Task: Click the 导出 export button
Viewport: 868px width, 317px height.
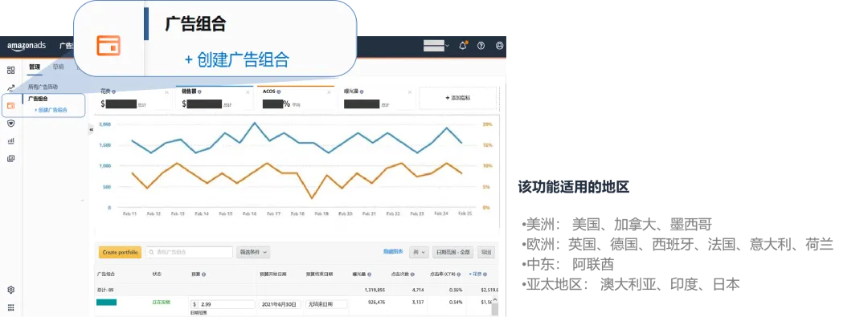Action: pos(486,252)
